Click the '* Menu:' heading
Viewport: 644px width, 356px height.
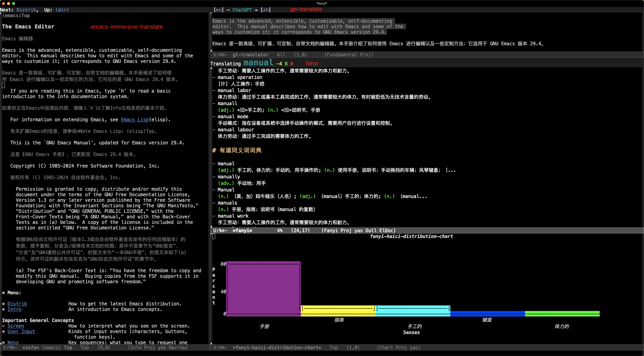pos(12,293)
